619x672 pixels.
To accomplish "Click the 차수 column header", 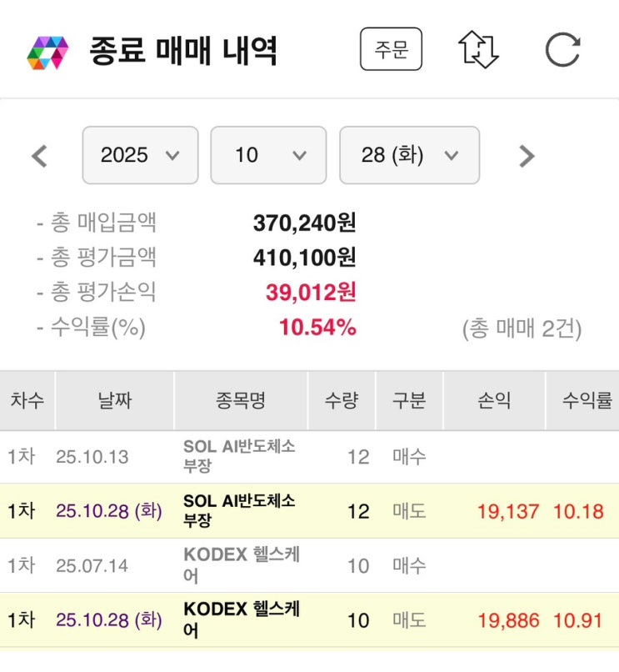I will point(27,400).
